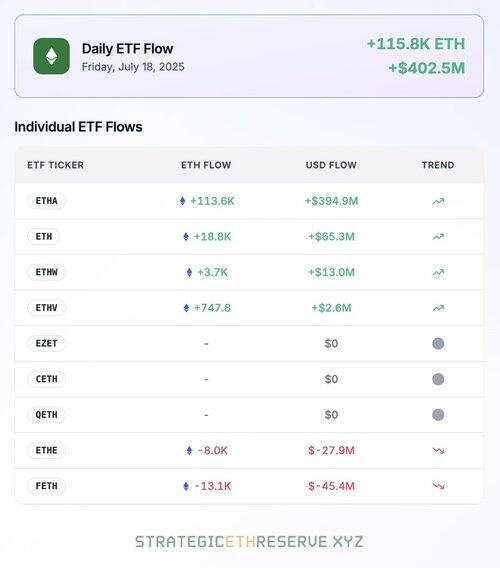Click the upward trend icon for ETHA
Viewport: 500px width, 568px height.
coord(438,201)
